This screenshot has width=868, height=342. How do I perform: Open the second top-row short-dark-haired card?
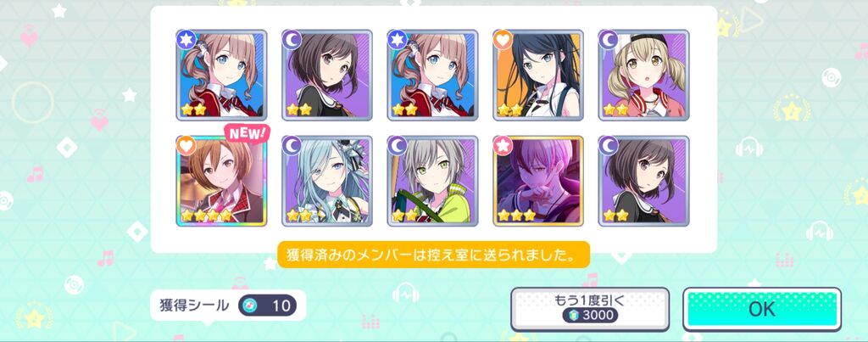pos(327,75)
